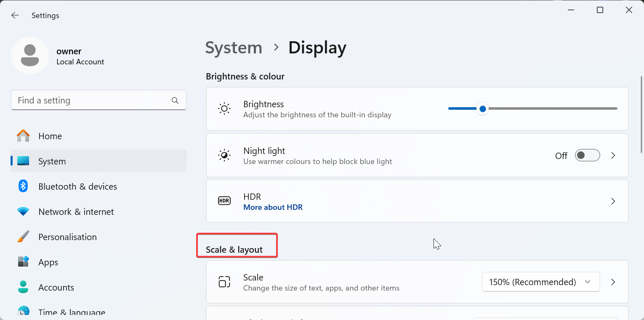Open Time & language section
644x320 pixels.
point(72,312)
